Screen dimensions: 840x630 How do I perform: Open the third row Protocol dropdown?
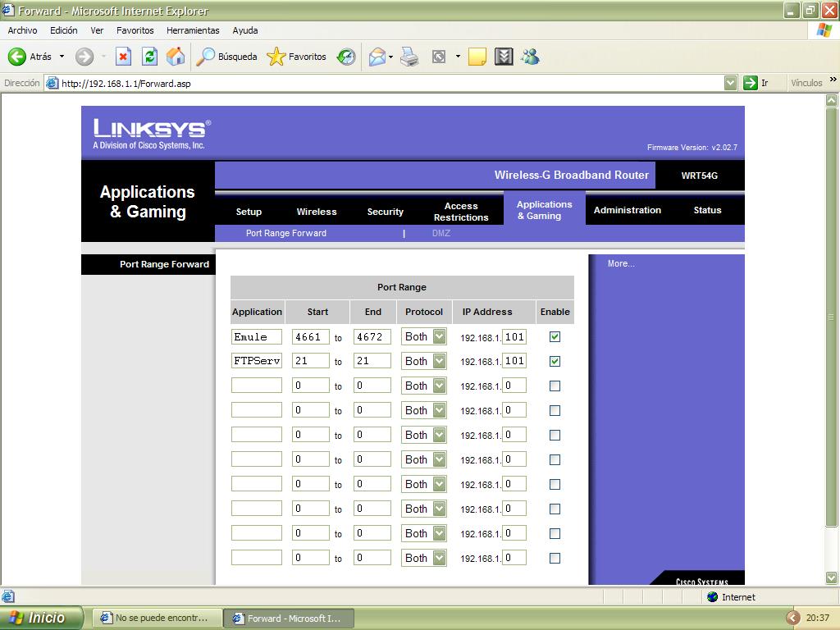pyautogui.click(x=424, y=386)
